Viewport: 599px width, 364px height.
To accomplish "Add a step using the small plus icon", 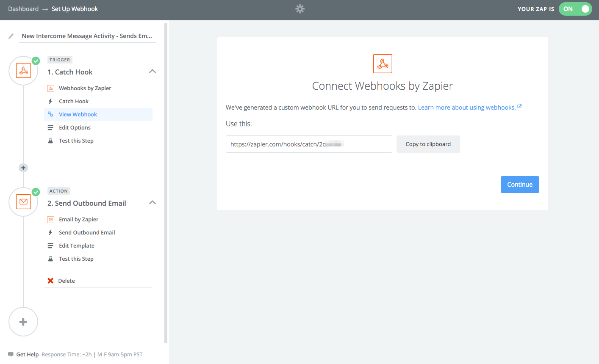I will click(23, 168).
